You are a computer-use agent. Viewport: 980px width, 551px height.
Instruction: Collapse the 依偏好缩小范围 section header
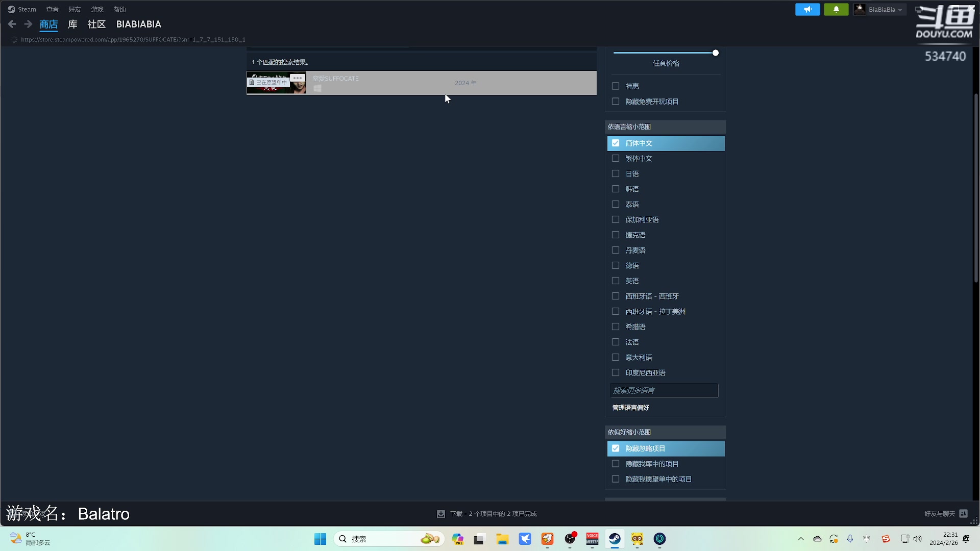[x=666, y=432]
